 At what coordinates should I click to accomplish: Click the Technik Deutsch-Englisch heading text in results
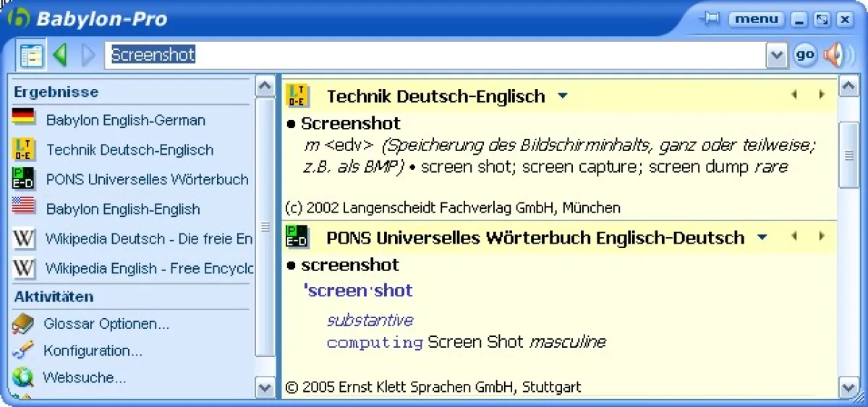pos(436,96)
